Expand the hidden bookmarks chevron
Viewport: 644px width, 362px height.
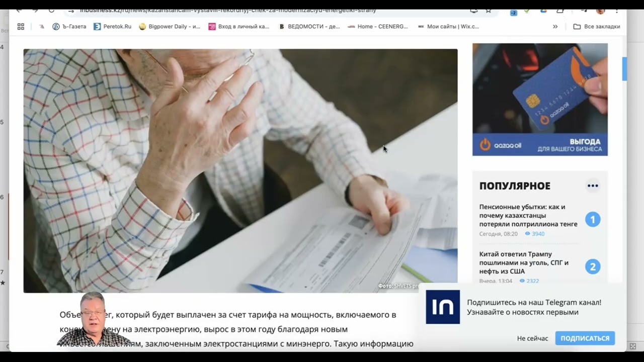point(555,27)
